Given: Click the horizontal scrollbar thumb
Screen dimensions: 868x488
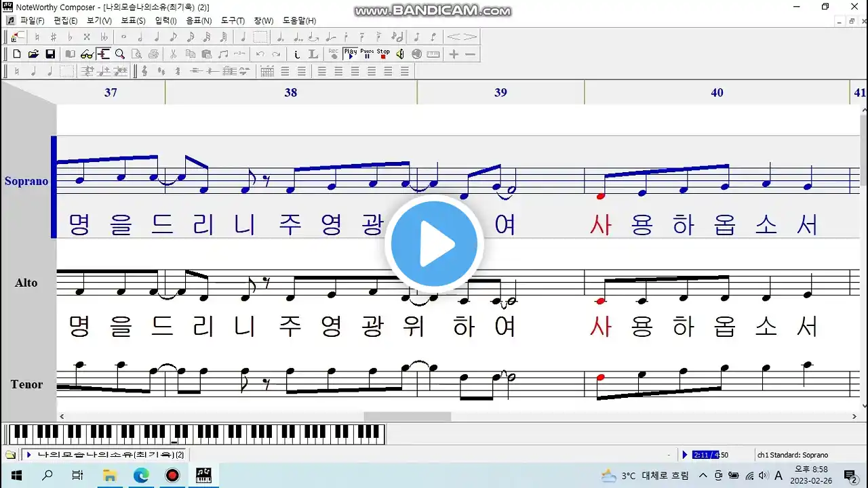Looking at the screenshot, I should (408, 416).
